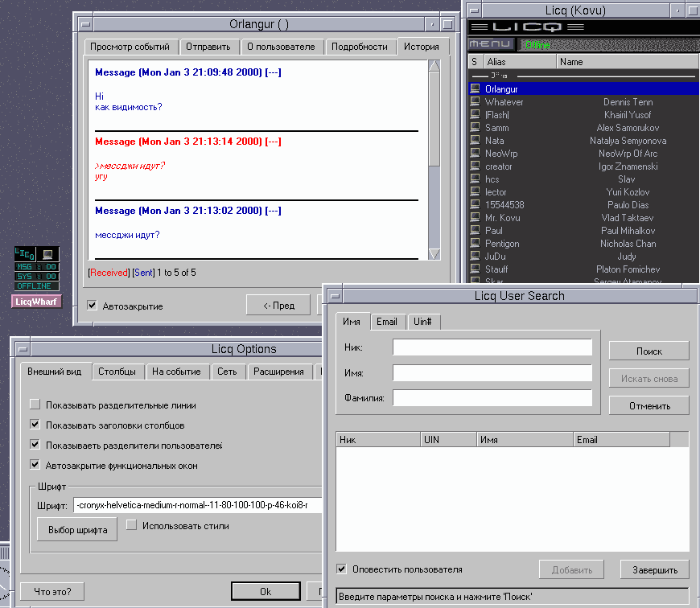Viewport: 700px width, 608px height.
Task: Open На событие tab in Options
Action: 176,372
